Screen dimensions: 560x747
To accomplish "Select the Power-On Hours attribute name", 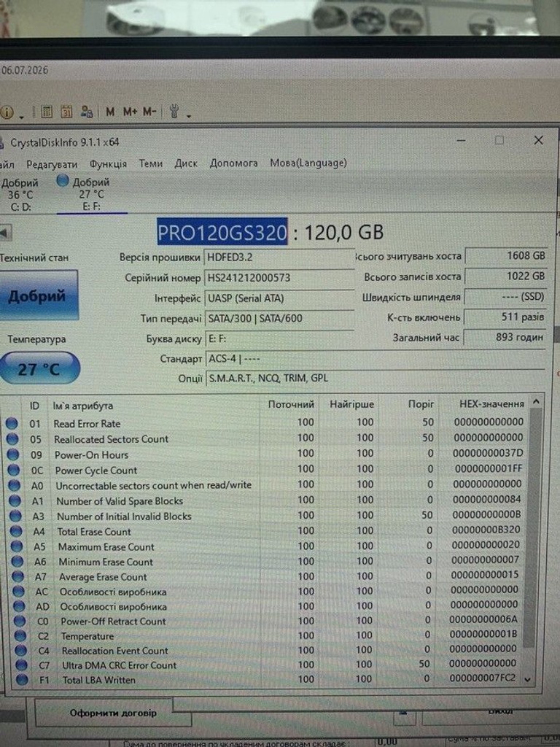I will pos(91,455).
